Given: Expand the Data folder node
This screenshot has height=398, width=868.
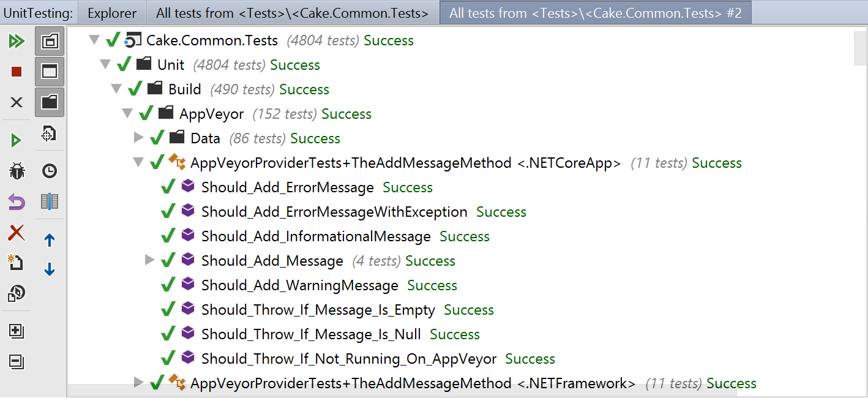Looking at the screenshot, I should click(x=139, y=138).
